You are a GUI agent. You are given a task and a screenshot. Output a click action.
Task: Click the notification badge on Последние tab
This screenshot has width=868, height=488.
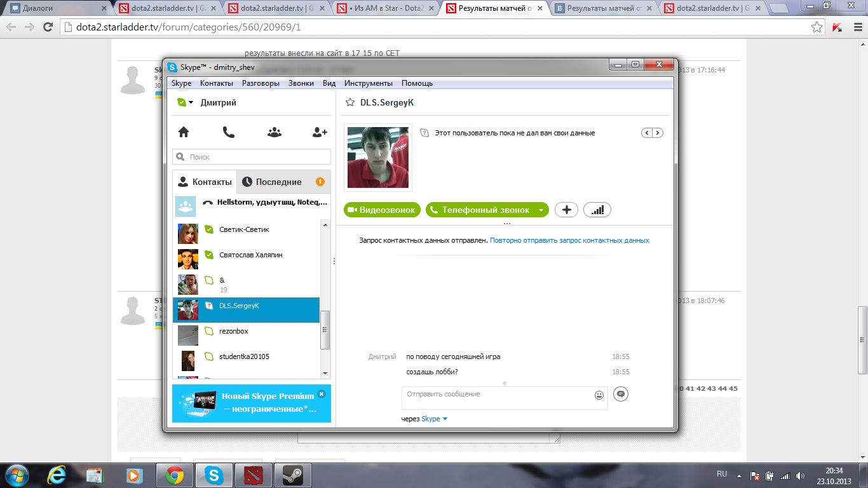[x=320, y=182]
